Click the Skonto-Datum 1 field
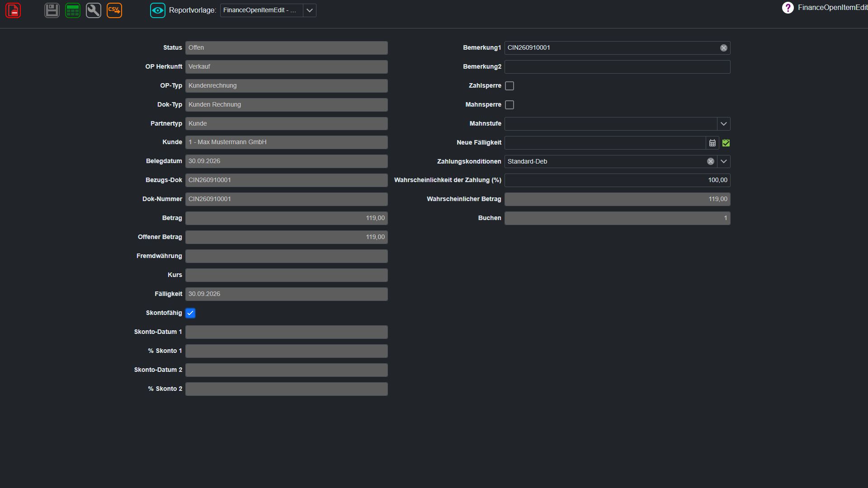The height and width of the screenshot is (488, 868). [x=287, y=332]
